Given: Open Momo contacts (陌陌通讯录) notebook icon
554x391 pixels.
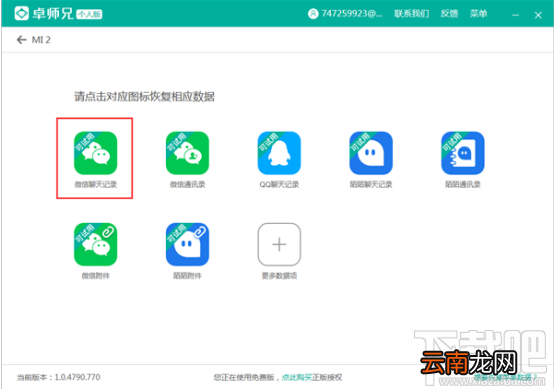Looking at the screenshot, I should pos(463,153).
